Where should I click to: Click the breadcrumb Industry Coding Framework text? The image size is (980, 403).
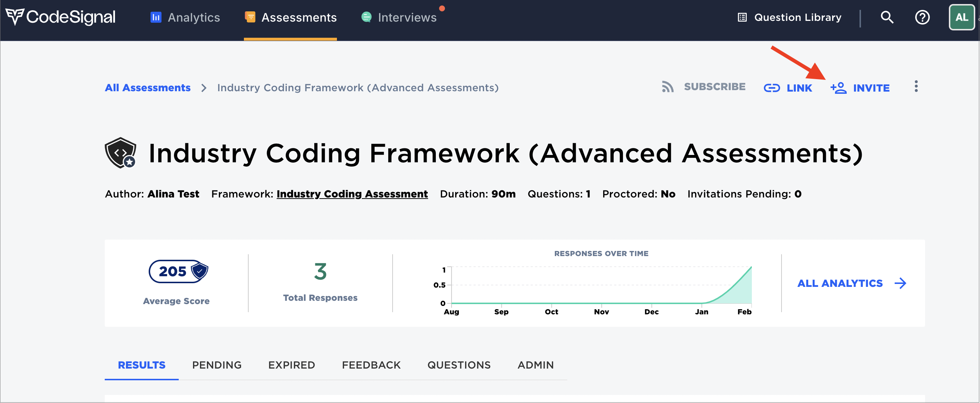[x=358, y=88]
